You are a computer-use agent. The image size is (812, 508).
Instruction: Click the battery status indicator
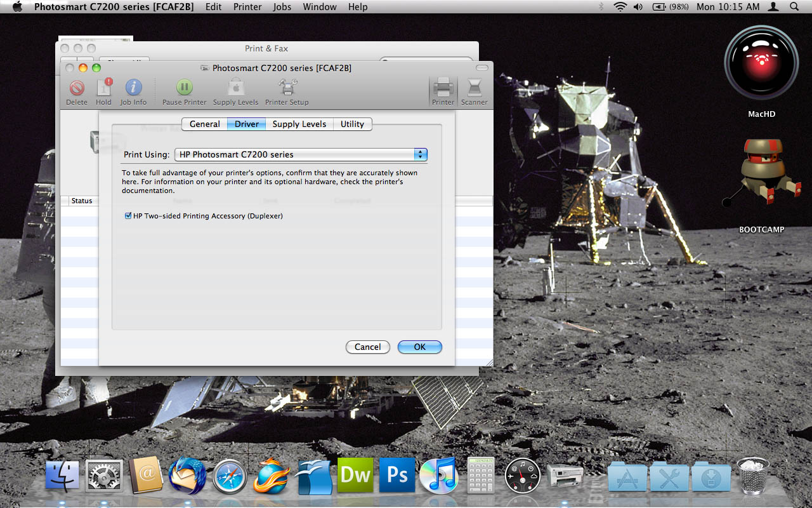[671, 6]
